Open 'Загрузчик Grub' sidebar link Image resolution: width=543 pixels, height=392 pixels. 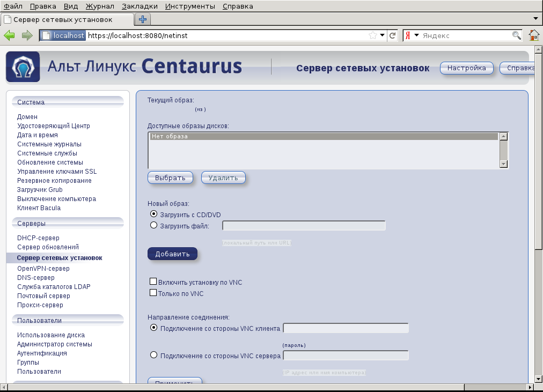point(40,190)
